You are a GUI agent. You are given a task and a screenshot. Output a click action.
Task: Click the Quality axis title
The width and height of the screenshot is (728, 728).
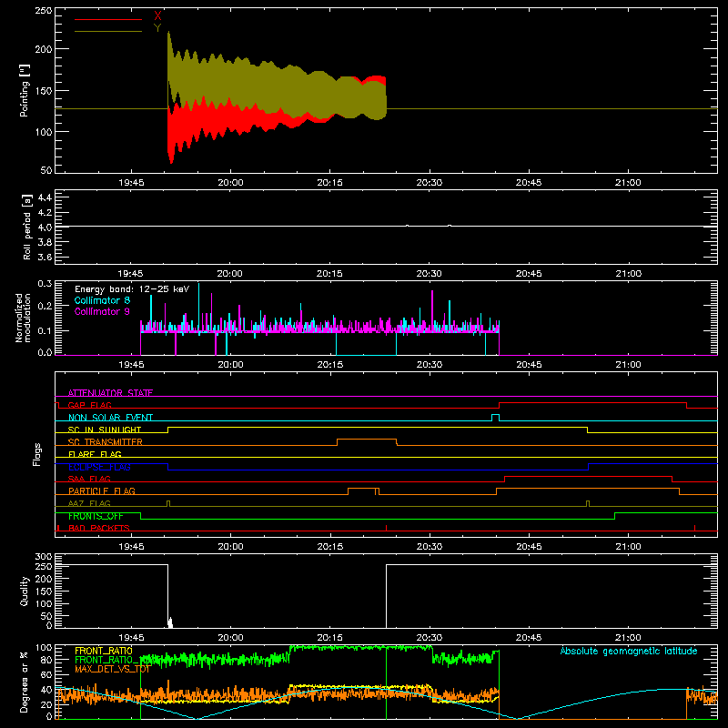click(25, 591)
